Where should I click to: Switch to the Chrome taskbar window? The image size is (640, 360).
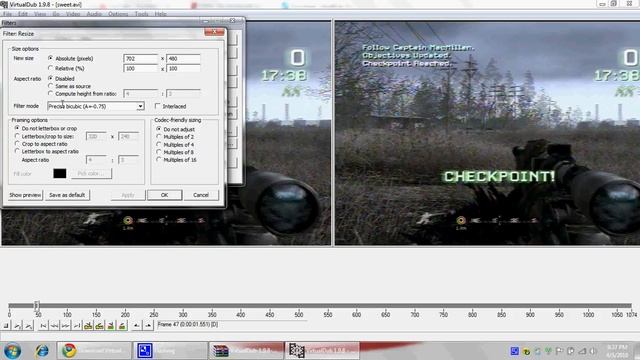(x=94, y=351)
